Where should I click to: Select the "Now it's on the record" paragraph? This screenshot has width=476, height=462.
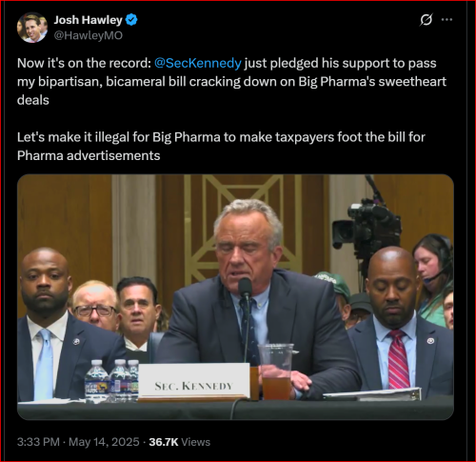(x=231, y=82)
